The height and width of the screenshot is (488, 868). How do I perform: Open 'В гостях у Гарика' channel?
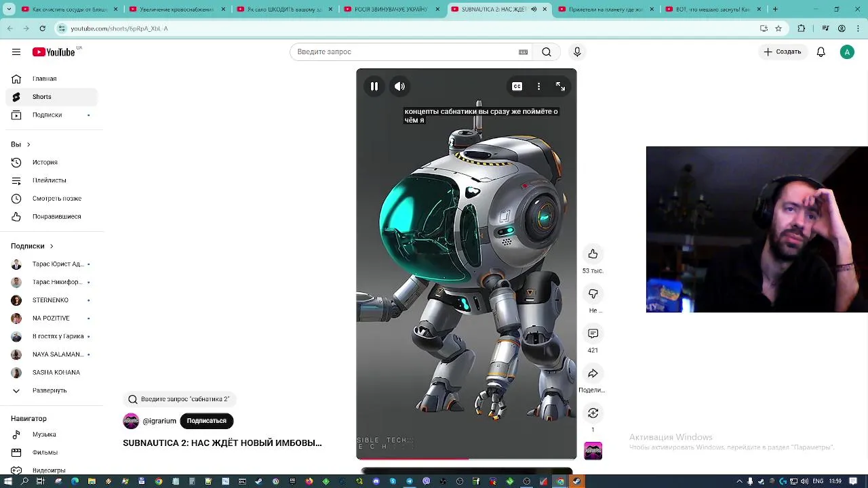[51, 336]
